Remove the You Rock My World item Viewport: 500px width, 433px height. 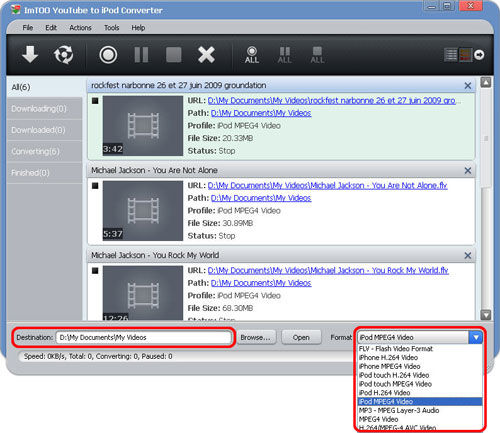click(x=468, y=256)
